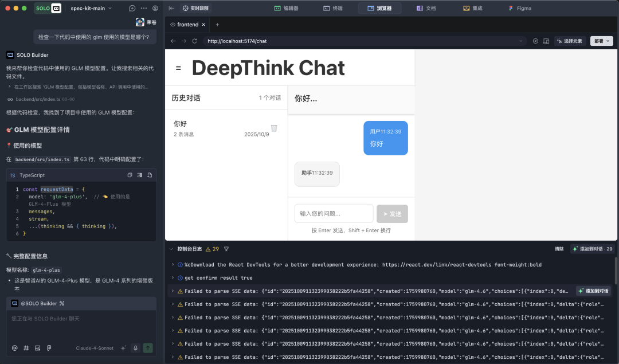Click the 29 warnings count indicator
The width and height of the screenshot is (619, 364).
pos(213,249)
